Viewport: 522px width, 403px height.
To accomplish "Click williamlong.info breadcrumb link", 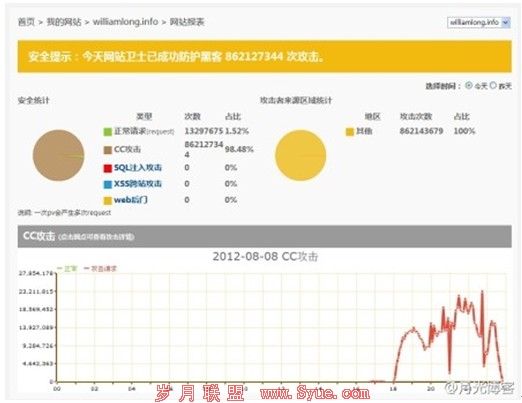I will tap(125, 22).
